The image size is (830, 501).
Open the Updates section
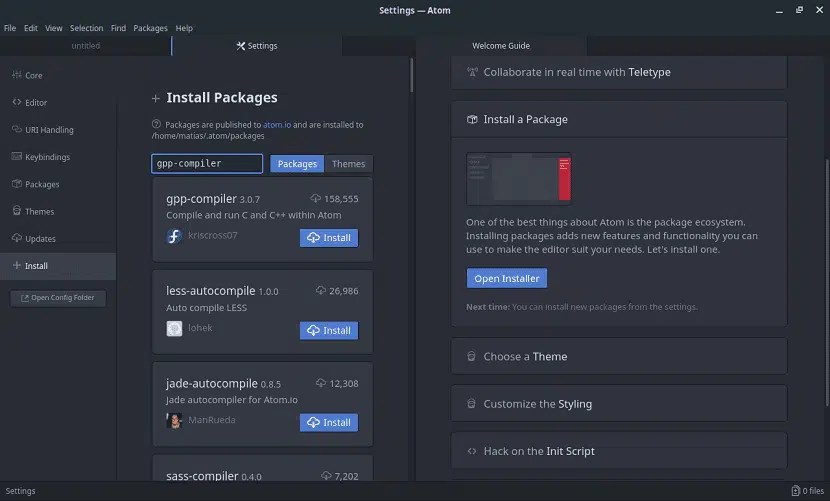(x=58, y=238)
